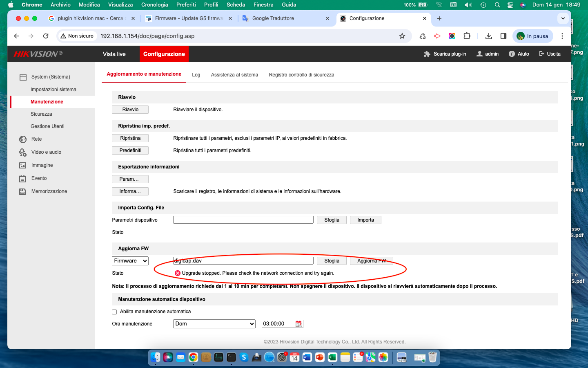Click the Uscita logout icon
This screenshot has height=368, width=588.
point(542,54)
